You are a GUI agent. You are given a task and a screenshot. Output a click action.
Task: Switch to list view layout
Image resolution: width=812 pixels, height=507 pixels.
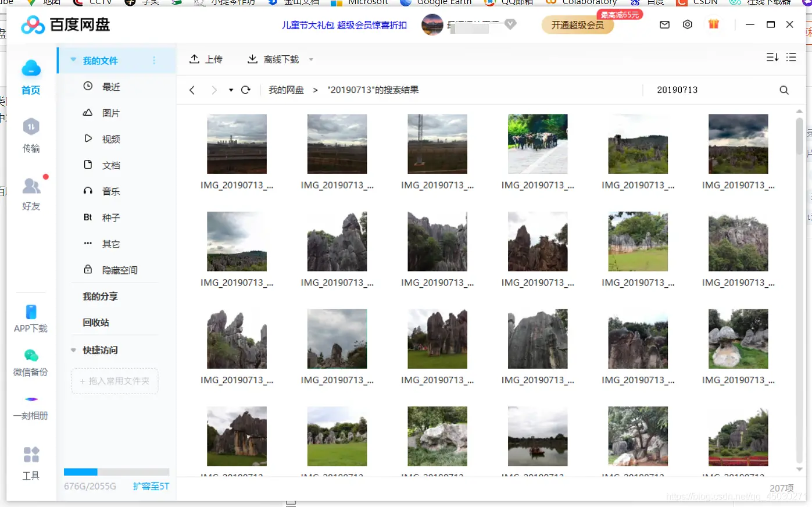[x=791, y=57]
